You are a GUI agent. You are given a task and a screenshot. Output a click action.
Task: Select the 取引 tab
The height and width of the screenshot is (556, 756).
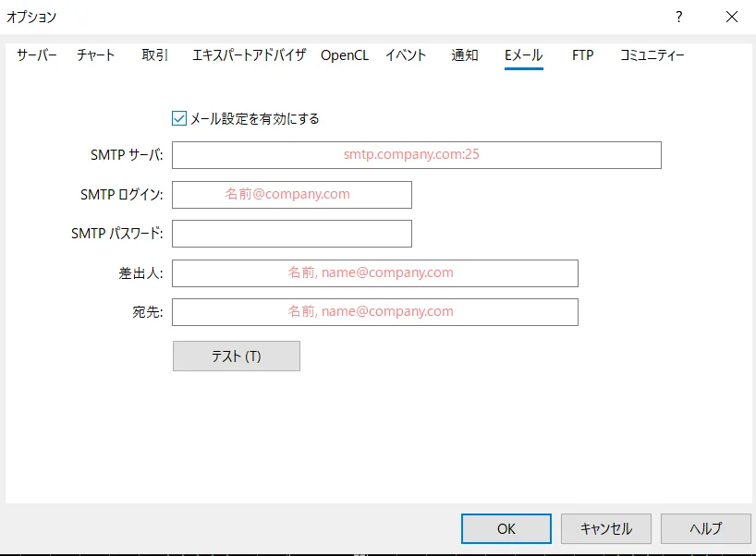[x=152, y=55]
